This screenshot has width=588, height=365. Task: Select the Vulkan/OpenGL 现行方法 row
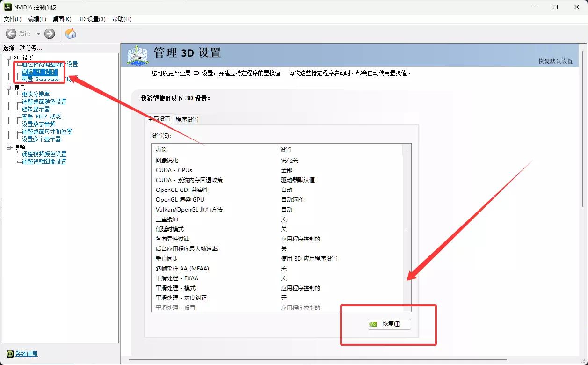click(x=277, y=210)
